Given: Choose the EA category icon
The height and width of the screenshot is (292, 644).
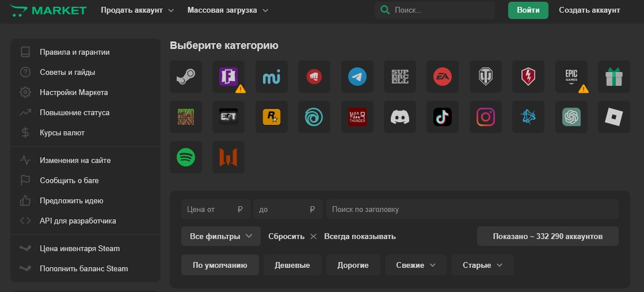Looking at the screenshot, I should [443, 77].
